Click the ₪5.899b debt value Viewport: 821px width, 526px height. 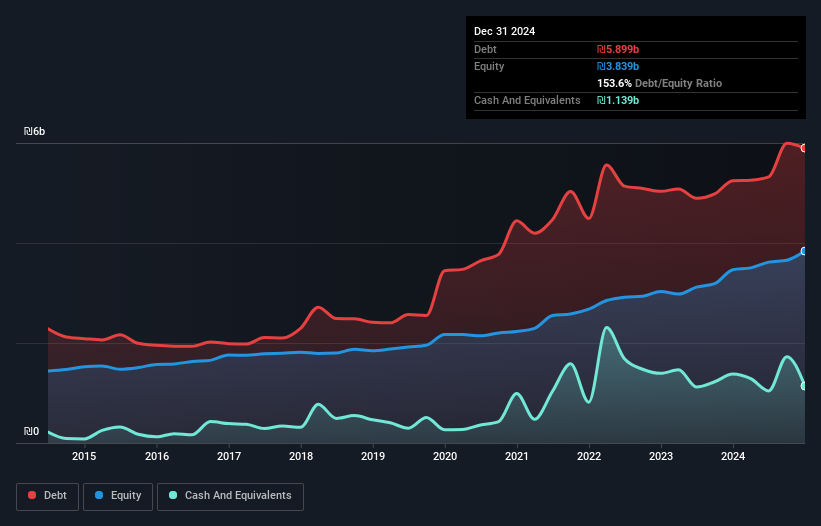point(618,49)
